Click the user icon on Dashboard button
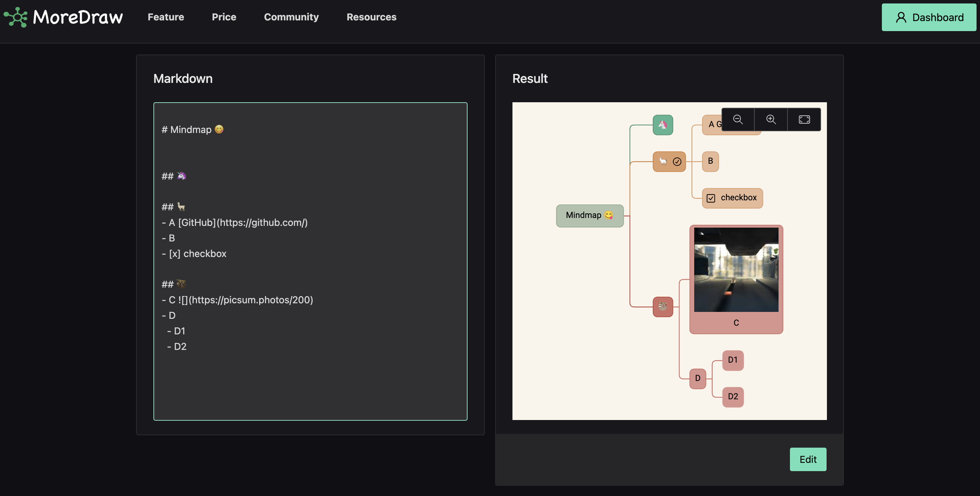Image resolution: width=980 pixels, height=496 pixels. coord(901,17)
